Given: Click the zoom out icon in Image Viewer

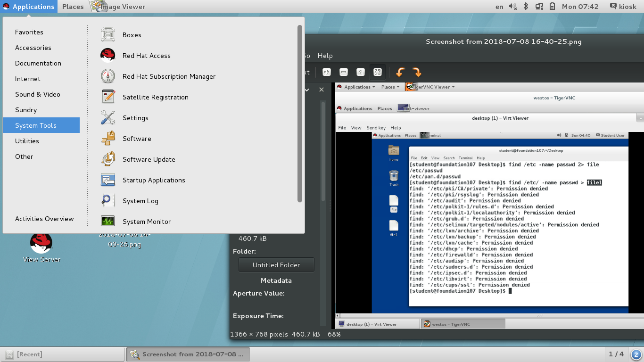Looking at the screenshot, I should click(344, 72).
